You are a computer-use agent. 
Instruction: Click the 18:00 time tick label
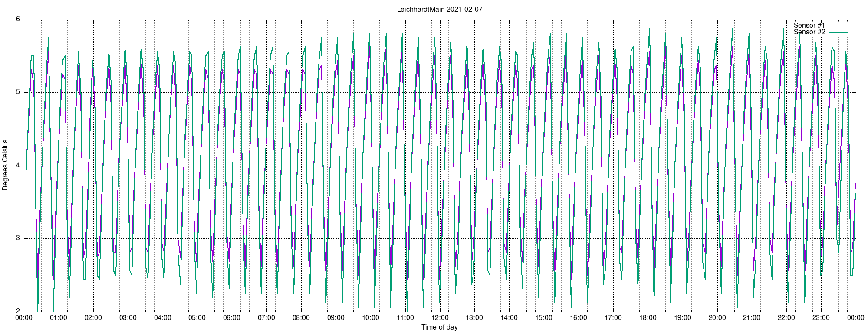point(648,318)
